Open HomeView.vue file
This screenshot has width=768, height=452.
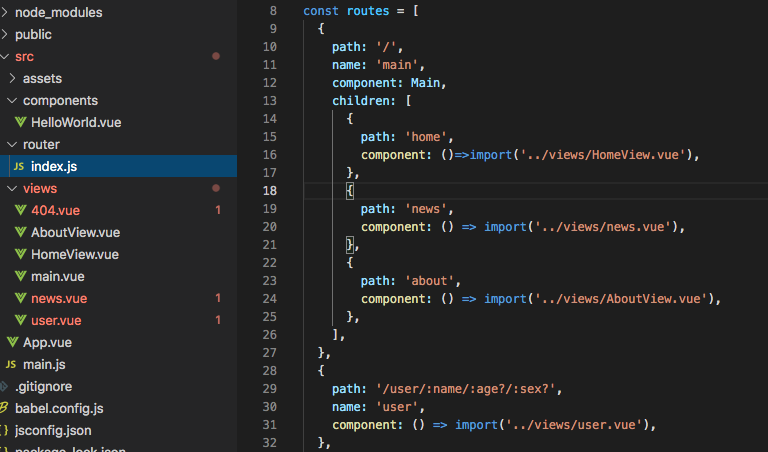(x=75, y=255)
